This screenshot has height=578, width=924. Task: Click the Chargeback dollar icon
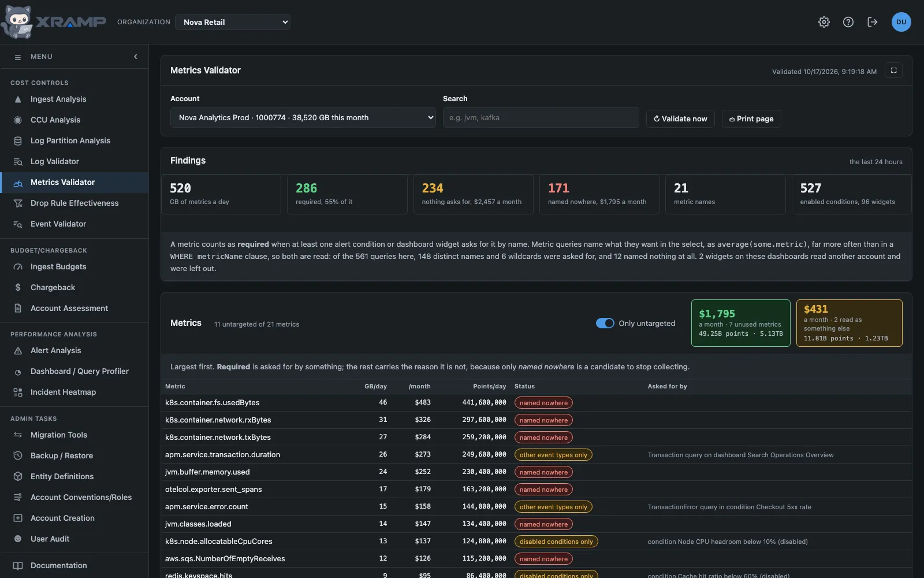18,288
